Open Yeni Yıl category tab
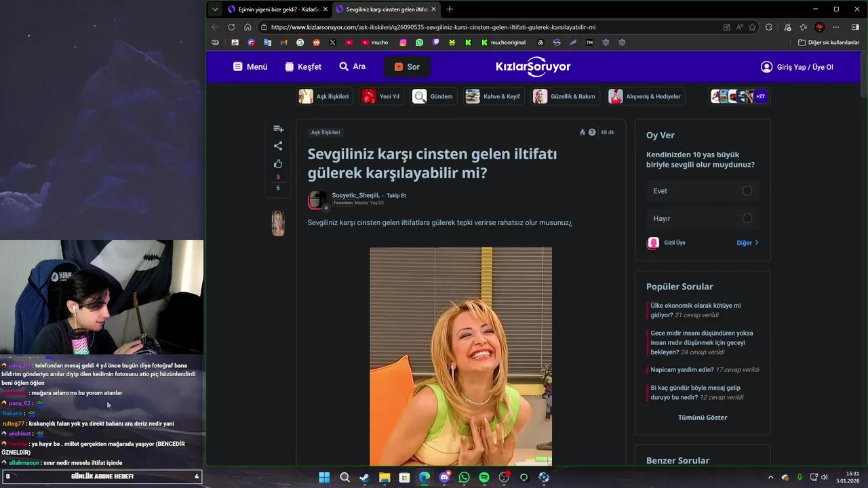The image size is (868, 488). click(x=381, y=96)
